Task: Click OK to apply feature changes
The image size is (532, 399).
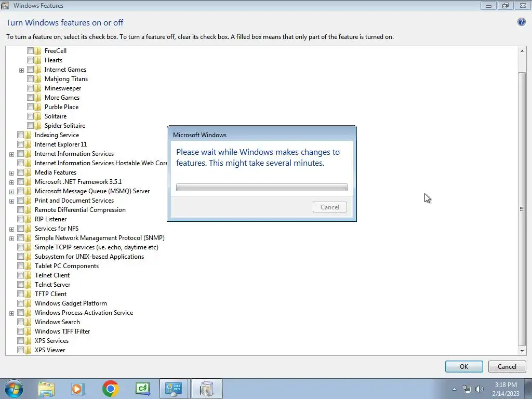Action: [x=464, y=366]
